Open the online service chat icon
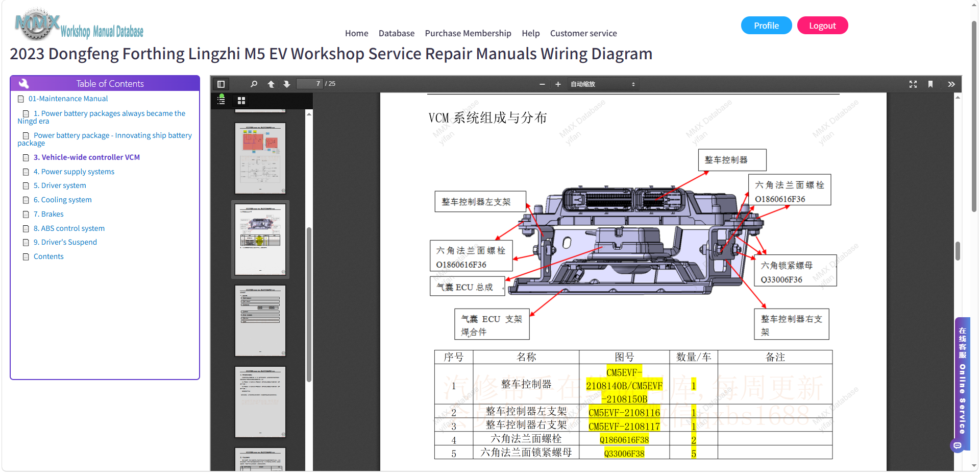The width and height of the screenshot is (980, 473). [x=958, y=445]
